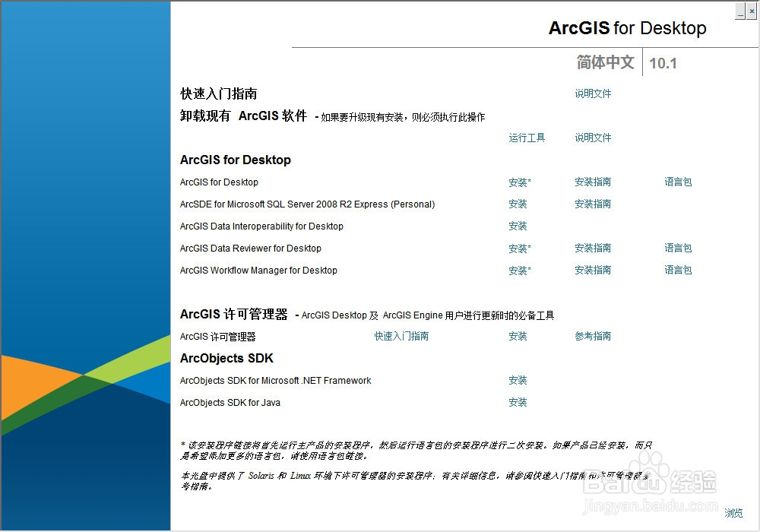Open 安装指南 for ArcGIS for Desktop row
Viewport: 760px width, 532px height.
pyautogui.click(x=593, y=182)
